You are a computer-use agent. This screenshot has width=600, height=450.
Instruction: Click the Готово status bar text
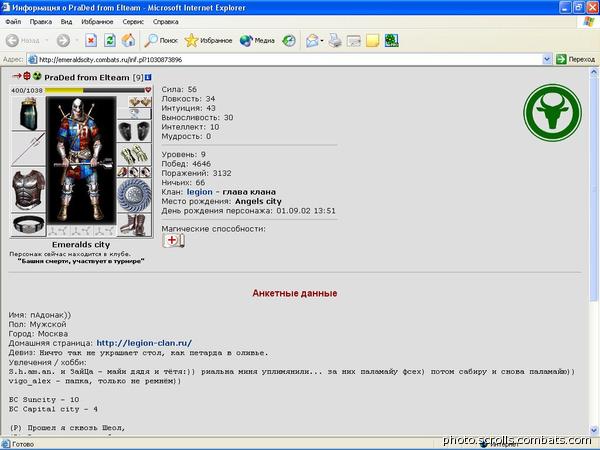pos(23,444)
